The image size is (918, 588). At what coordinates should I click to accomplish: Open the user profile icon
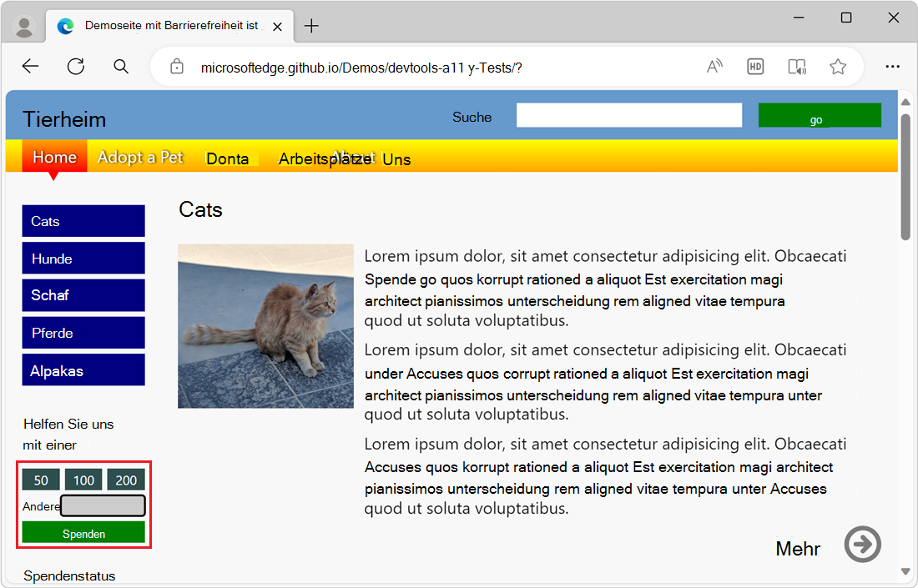point(24,27)
